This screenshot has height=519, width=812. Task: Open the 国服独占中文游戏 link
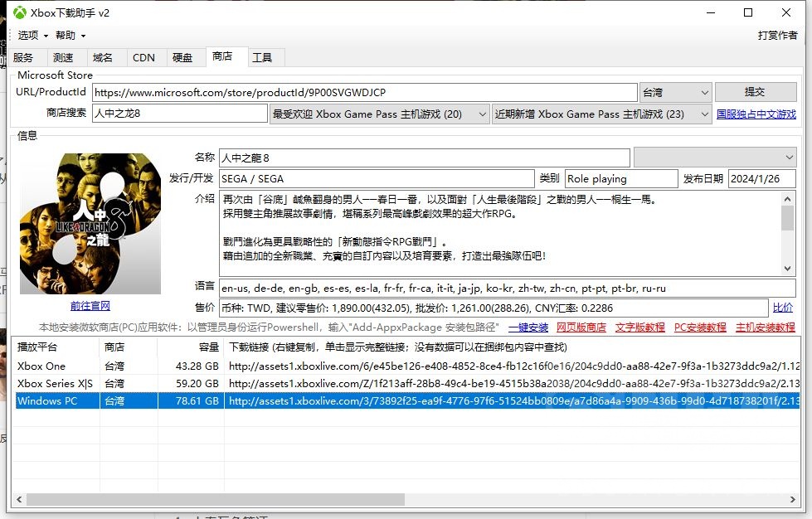pos(756,114)
